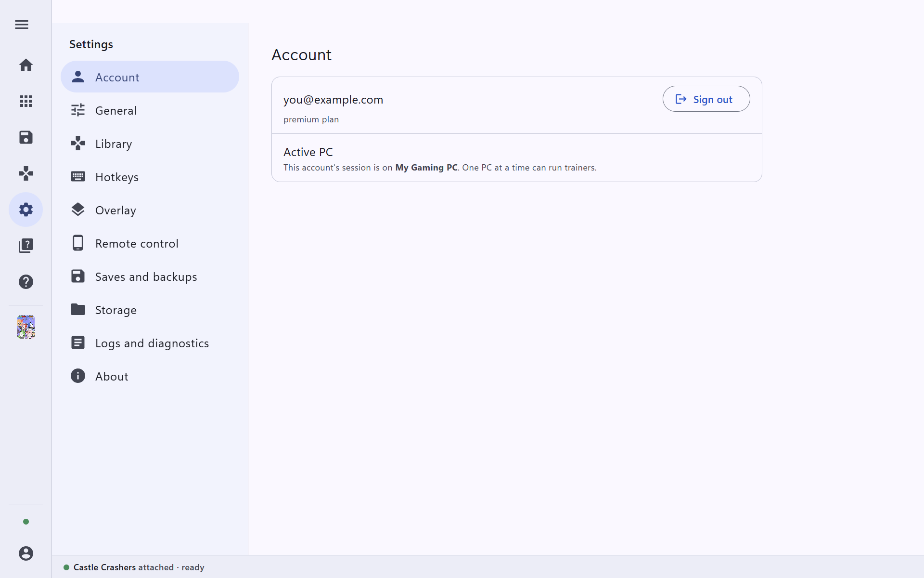This screenshot has width=924, height=578.
Task: Open Library settings
Action: [x=150, y=144]
